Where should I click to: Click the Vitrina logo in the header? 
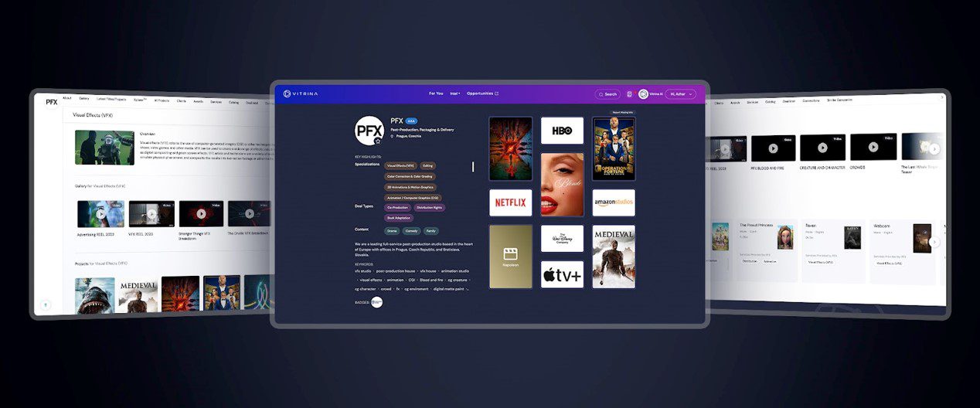coord(300,93)
